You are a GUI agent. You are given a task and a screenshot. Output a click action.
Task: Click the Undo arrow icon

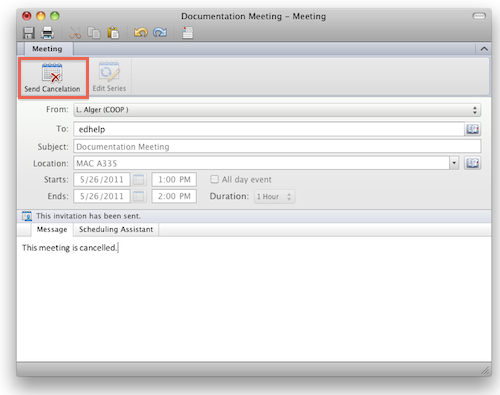[141, 32]
